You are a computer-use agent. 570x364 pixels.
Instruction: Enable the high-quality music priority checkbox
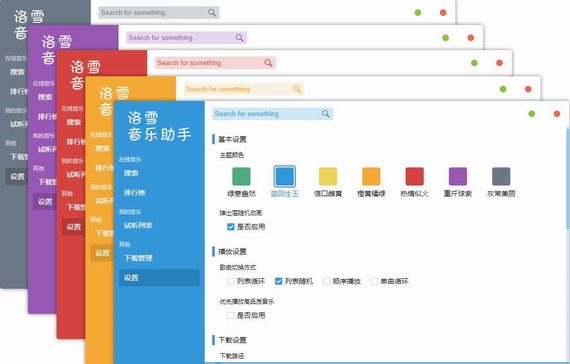click(x=230, y=315)
